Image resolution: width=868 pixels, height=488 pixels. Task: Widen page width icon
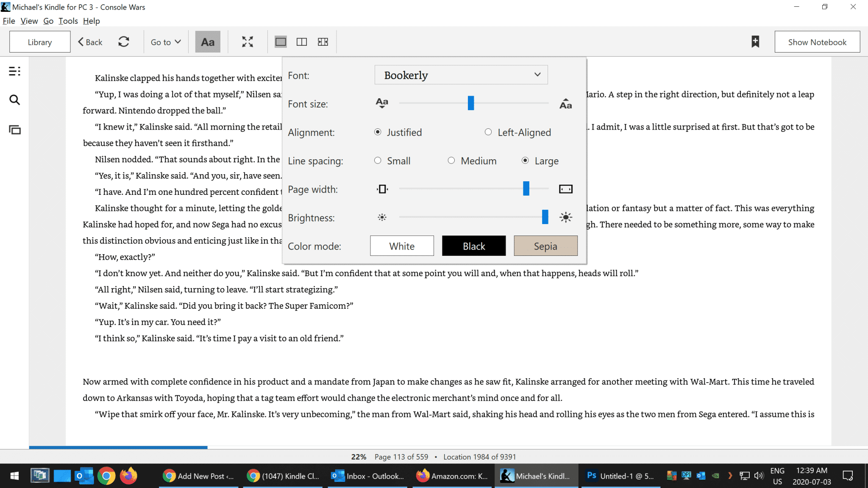tap(566, 189)
